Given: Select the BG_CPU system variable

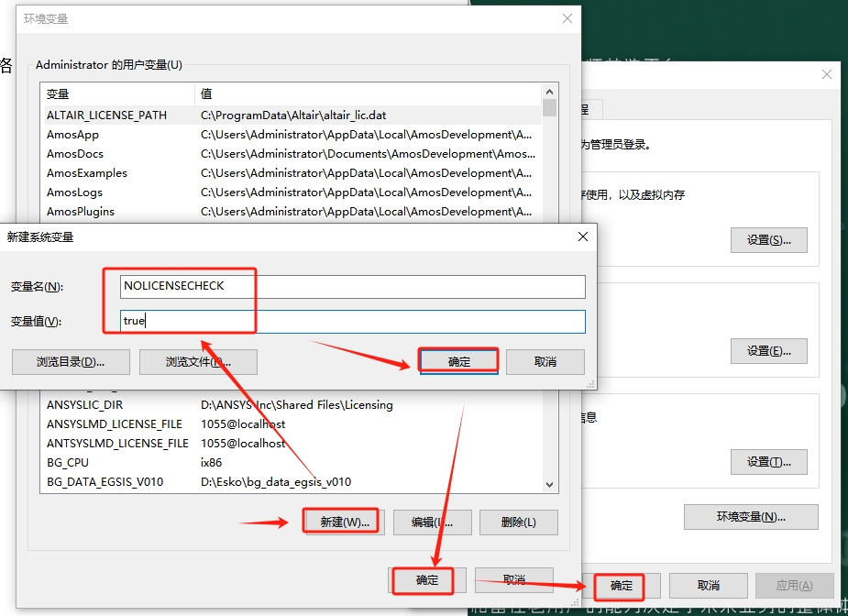Looking at the screenshot, I should (68, 463).
